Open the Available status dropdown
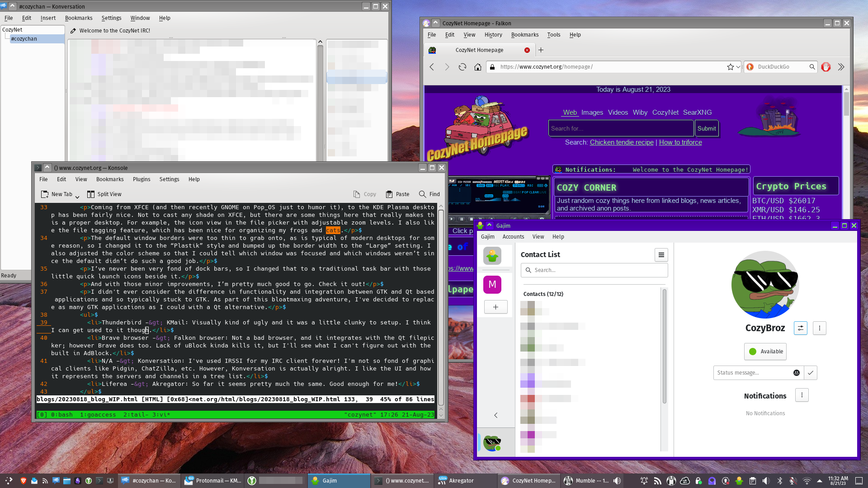The height and width of the screenshot is (488, 868). click(765, 352)
